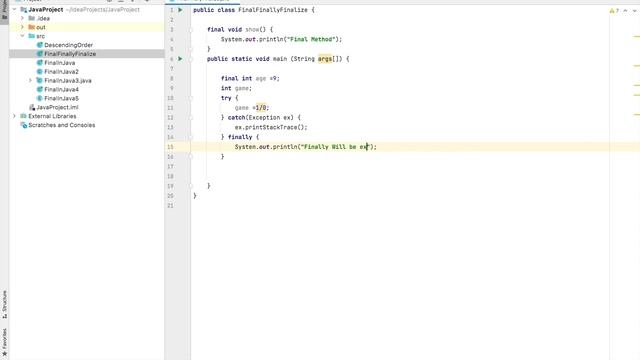Fold the finally block at line 14

tap(191, 137)
